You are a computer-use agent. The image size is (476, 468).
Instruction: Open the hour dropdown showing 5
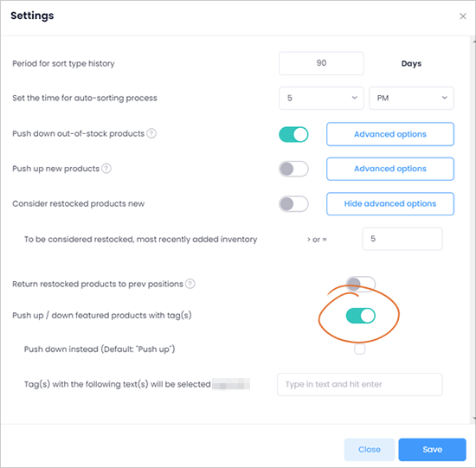[x=321, y=98]
